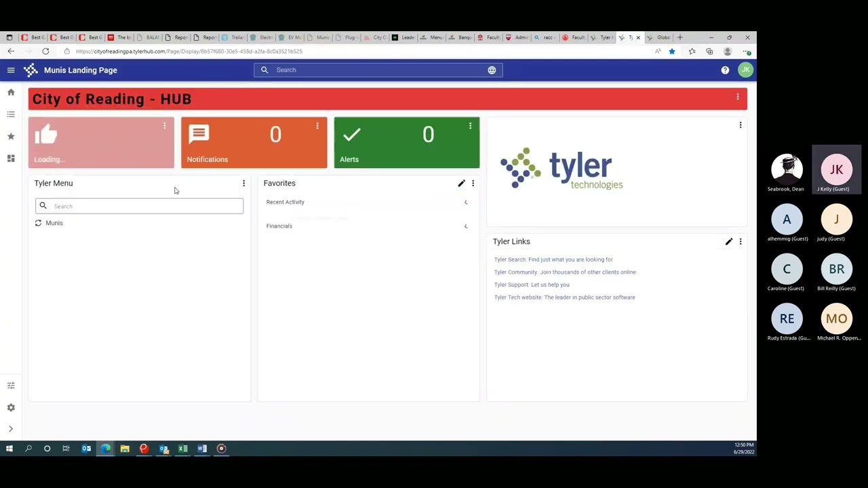Open options menu on Tyler logo card
This screenshot has height=488, width=868.
tap(741, 125)
